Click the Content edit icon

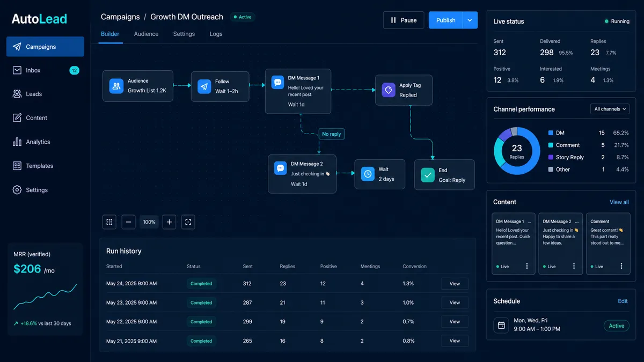(x=17, y=118)
